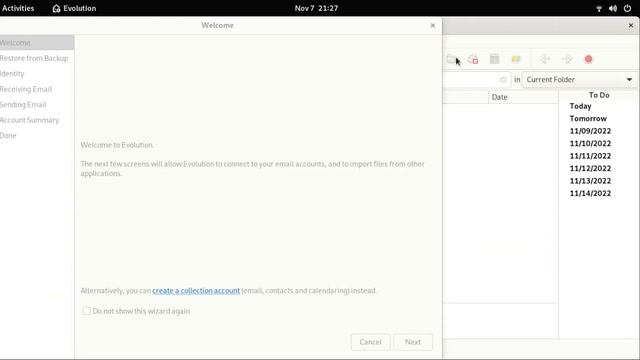The height and width of the screenshot is (360, 640).
Task: Select 11/14/2022 in To Do pane
Action: tap(590, 193)
